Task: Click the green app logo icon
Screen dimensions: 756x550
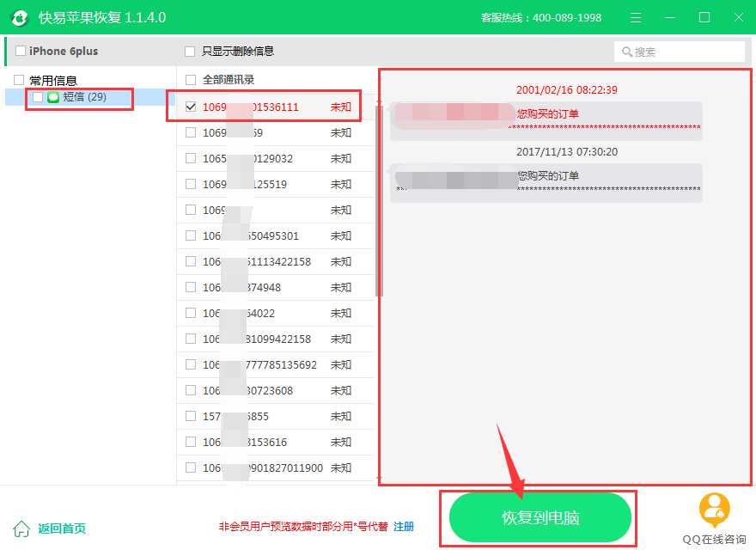Action: [x=19, y=17]
